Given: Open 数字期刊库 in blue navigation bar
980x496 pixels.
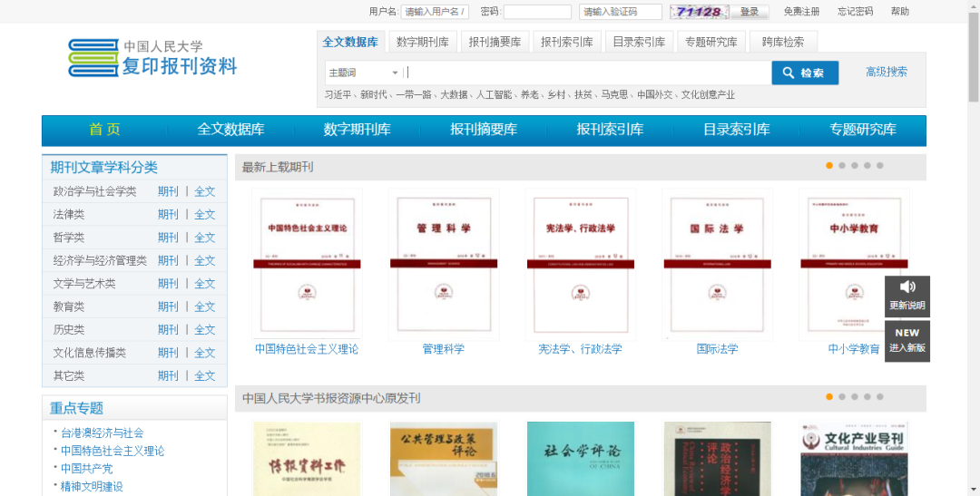Looking at the screenshot, I should [x=357, y=130].
